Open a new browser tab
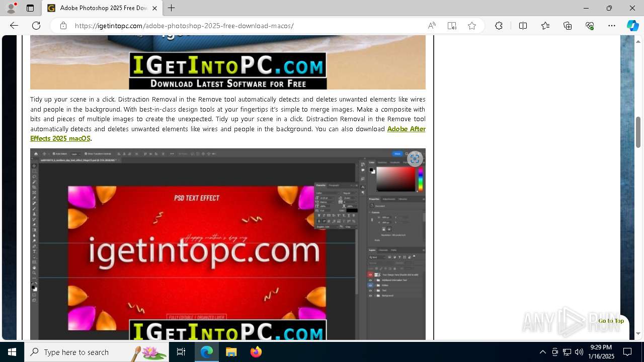The image size is (644, 362). point(172,8)
